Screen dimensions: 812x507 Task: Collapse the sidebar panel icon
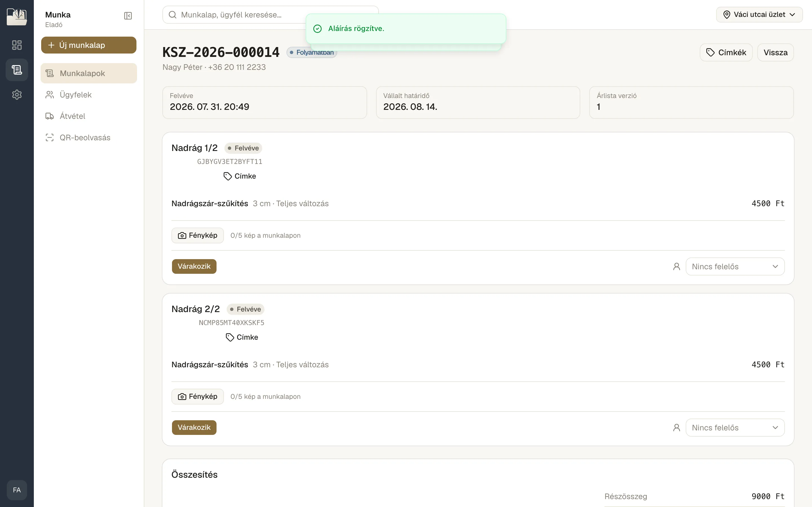(128, 16)
